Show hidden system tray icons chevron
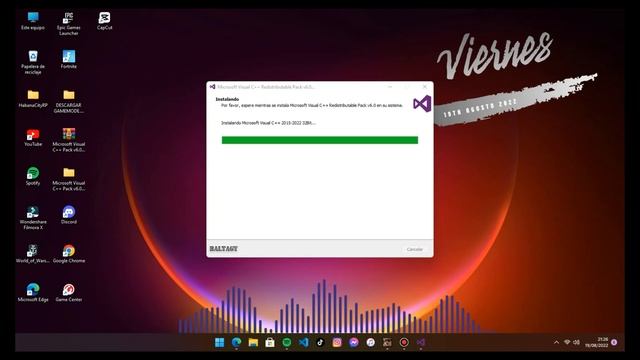640x360 pixels. pyautogui.click(x=556, y=342)
